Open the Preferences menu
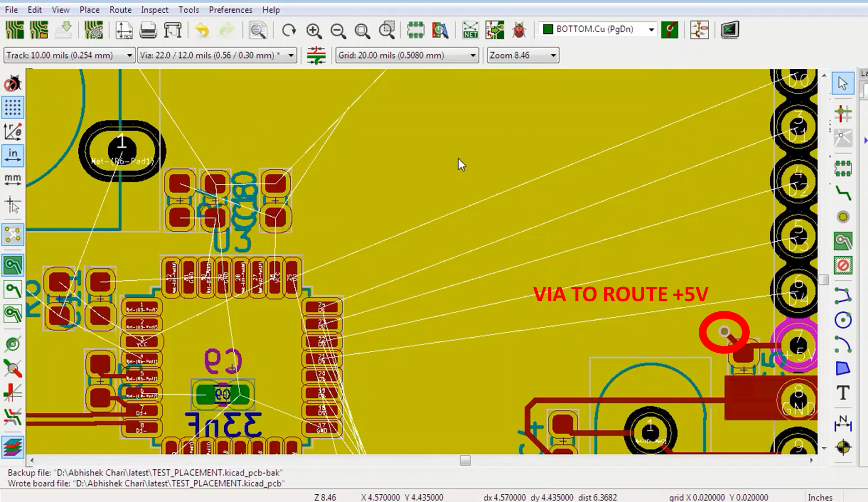The width and height of the screenshot is (868, 502). (230, 10)
